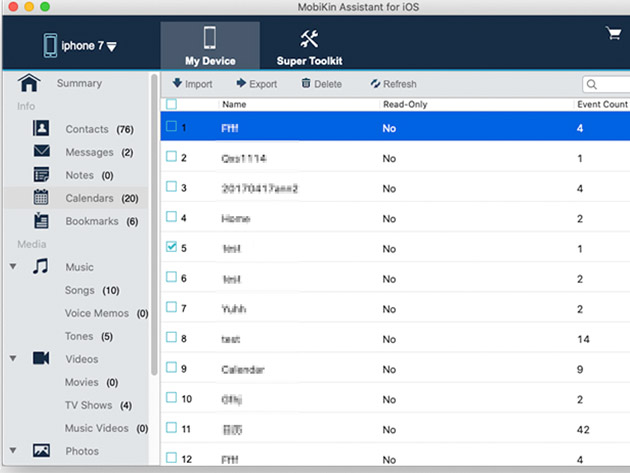Check the checkbox for row 8
The width and height of the screenshot is (630, 473).
pyautogui.click(x=172, y=337)
